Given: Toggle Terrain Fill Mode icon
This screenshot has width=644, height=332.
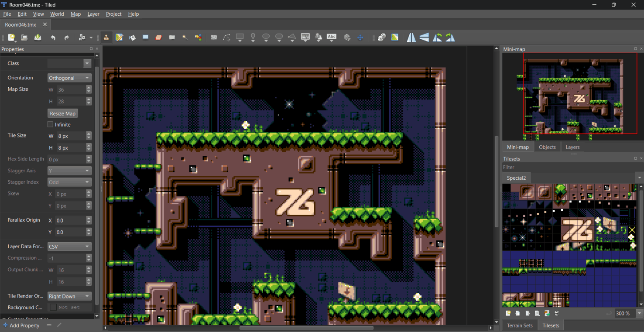Looking at the screenshot, I should 395,38.
